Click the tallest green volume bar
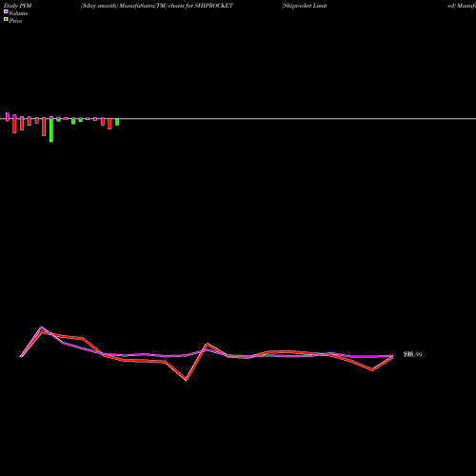This screenshot has height=476, width=476. [51, 130]
